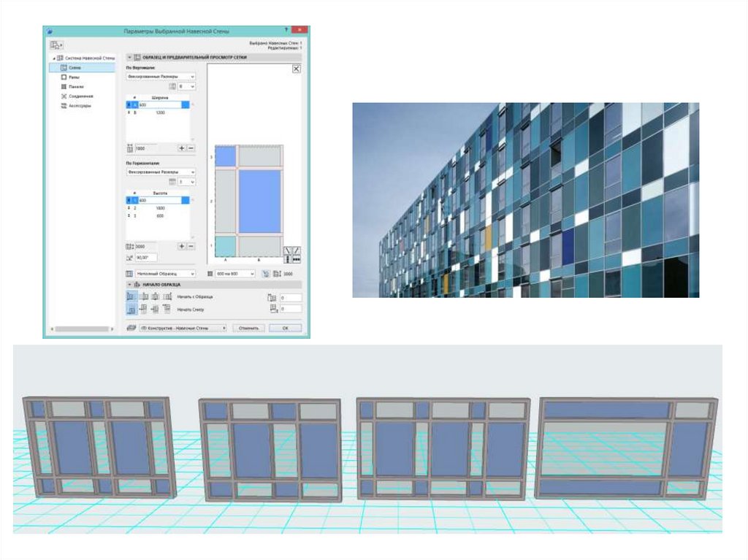Viewport: 748px width, 560px height.
Task: Open the Панели (Panels) settings page
Action: 77,86
